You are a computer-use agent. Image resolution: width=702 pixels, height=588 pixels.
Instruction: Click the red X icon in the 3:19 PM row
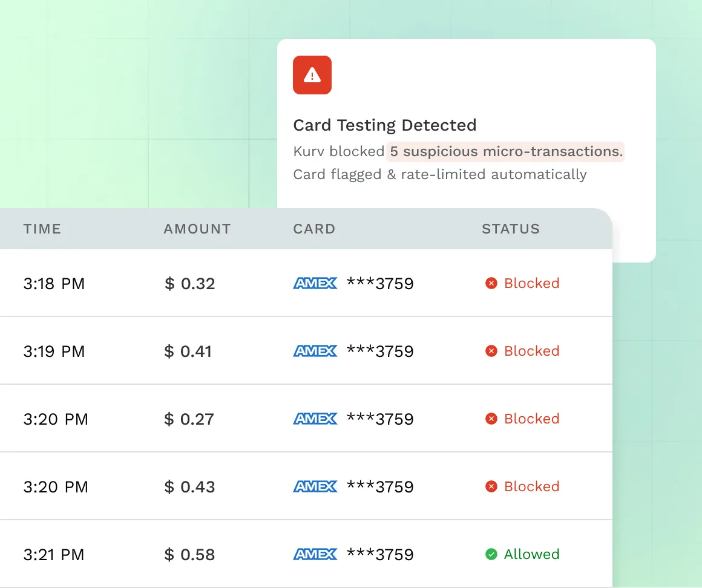(x=491, y=351)
